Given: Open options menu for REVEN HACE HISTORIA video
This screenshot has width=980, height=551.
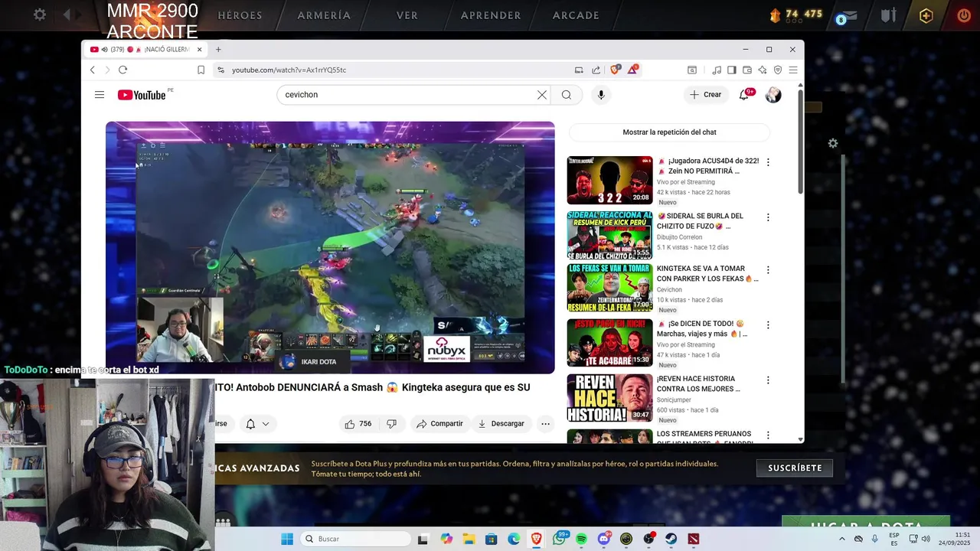Looking at the screenshot, I should pos(768,380).
